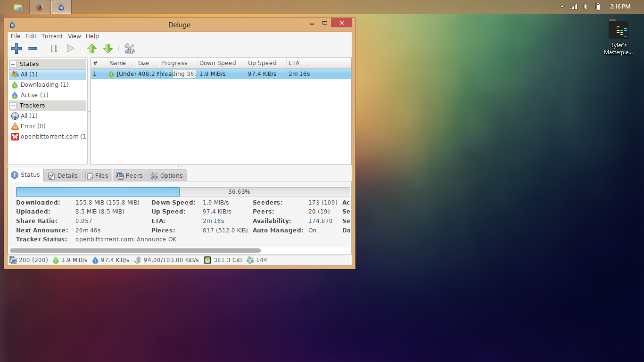The image size is (644, 362).
Task: Sort by Size column header
Action: click(148, 63)
